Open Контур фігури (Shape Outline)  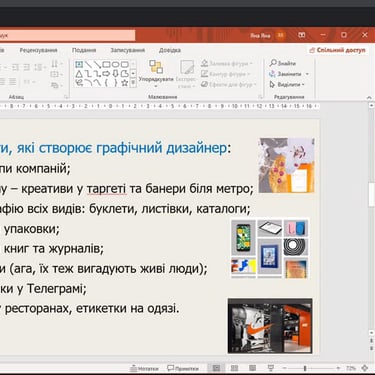[x=226, y=74]
